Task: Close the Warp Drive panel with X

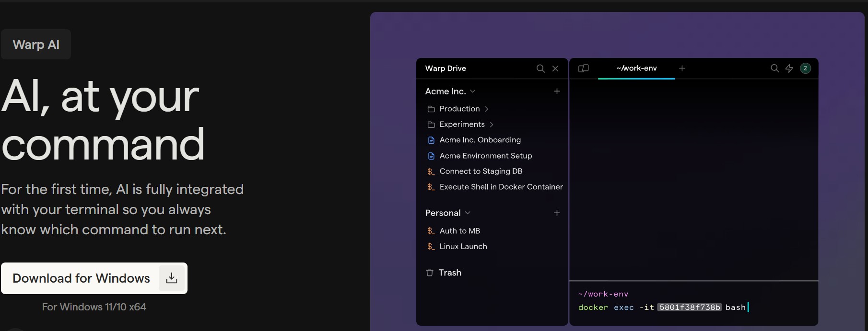Action: (555, 68)
